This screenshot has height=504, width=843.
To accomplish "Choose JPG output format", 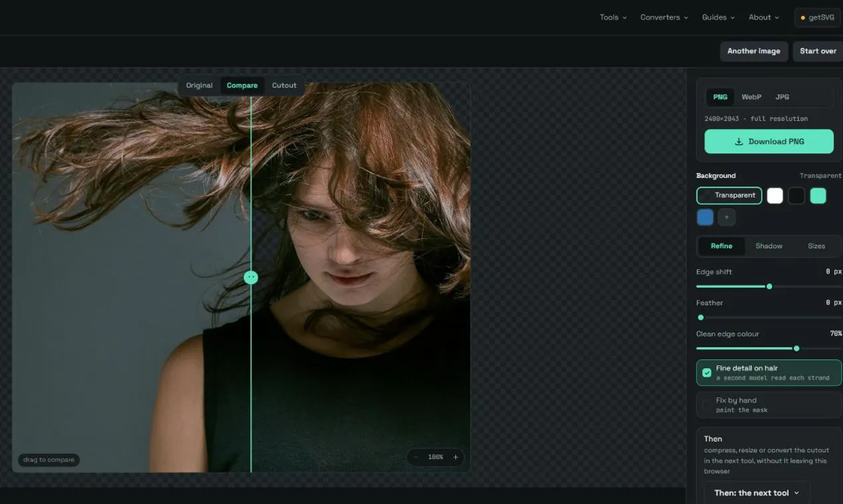I will click(x=783, y=97).
